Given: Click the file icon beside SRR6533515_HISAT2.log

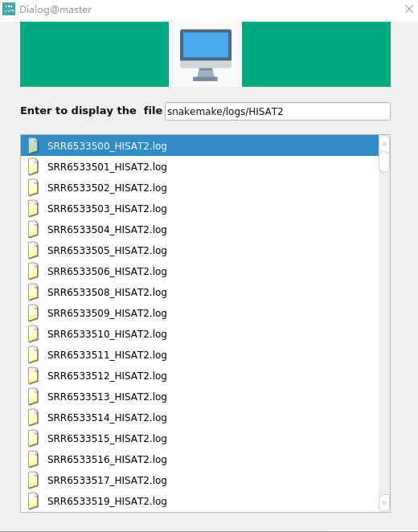Looking at the screenshot, I should click(33, 438).
